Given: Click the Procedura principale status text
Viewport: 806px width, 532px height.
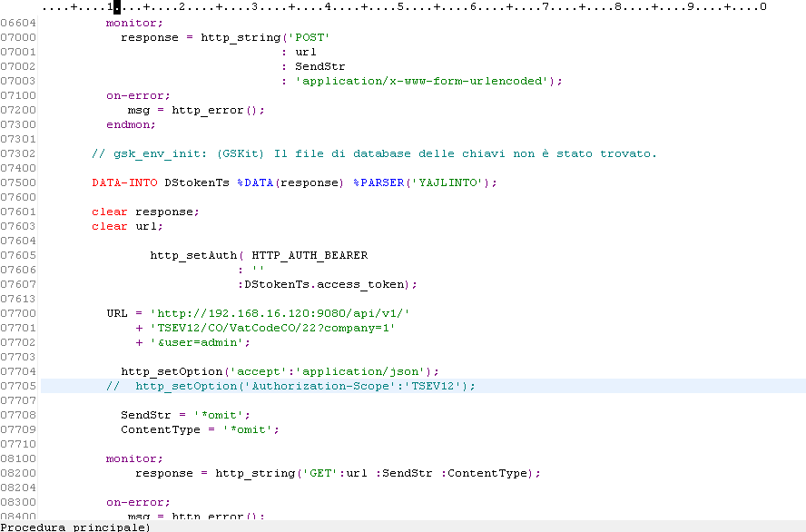Looking at the screenshot, I should point(74,526).
